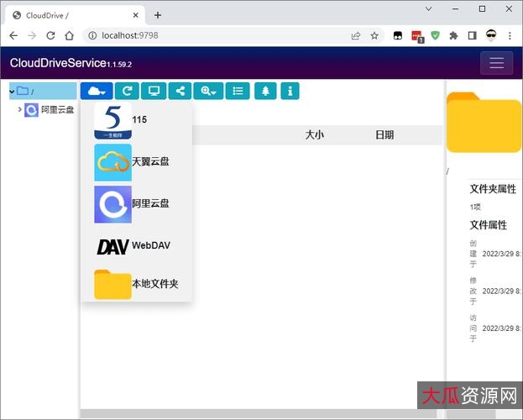Collapse the root folder tree node
The width and height of the screenshot is (523, 420).
point(12,92)
